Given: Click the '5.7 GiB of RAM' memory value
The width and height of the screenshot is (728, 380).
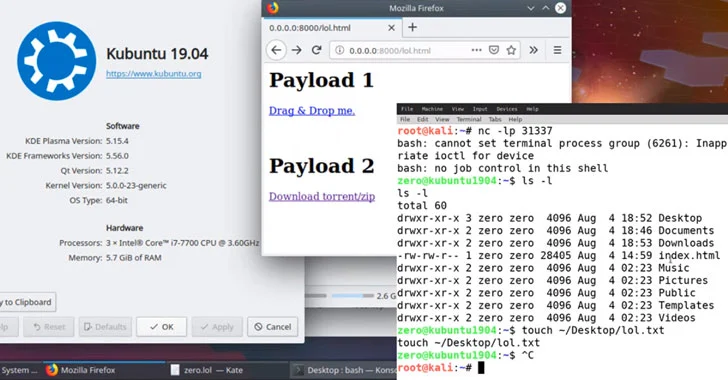Looking at the screenshot, I should (134, 258).
